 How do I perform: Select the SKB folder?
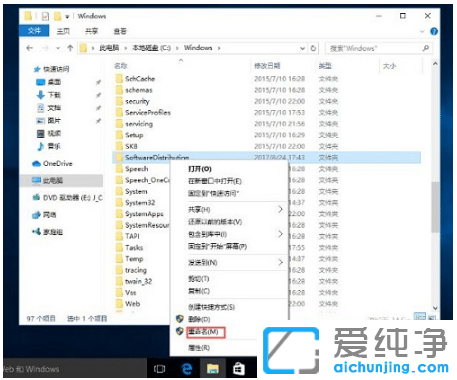tap(131, 146)
